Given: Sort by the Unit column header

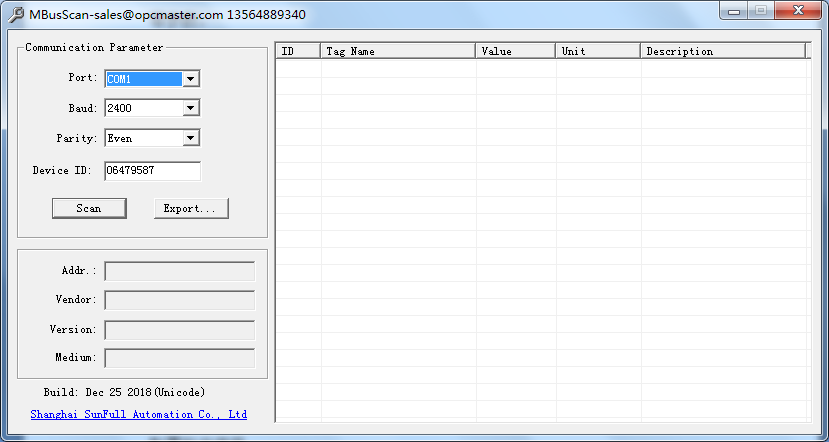Looking at the screenshot, I should click(x=598, y=51).
